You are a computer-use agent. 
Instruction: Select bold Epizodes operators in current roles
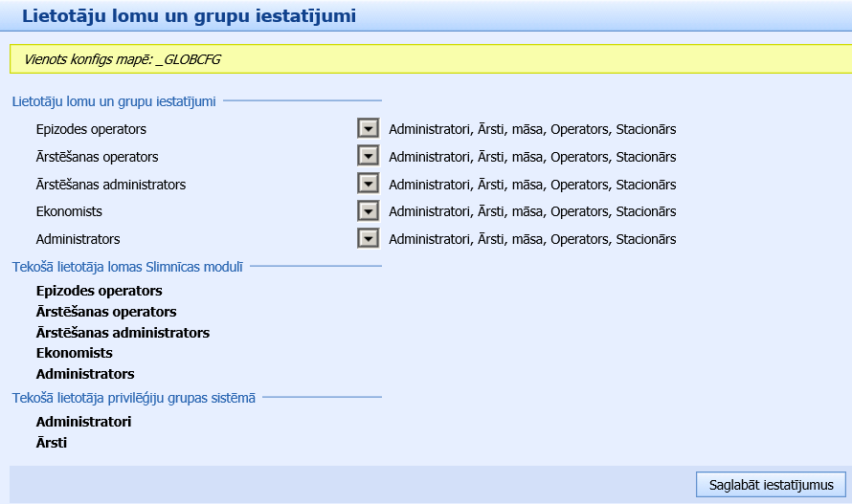tap(99, 291)
